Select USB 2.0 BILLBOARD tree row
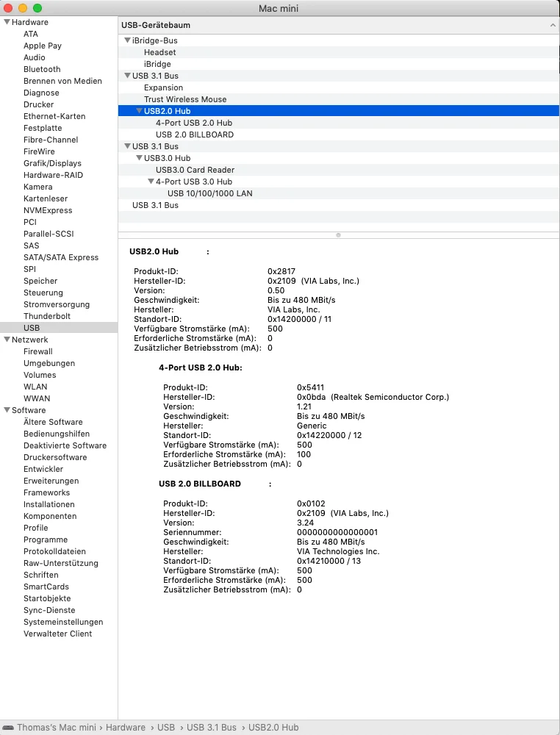Screen dimensions: 560x735 point(339,135)
